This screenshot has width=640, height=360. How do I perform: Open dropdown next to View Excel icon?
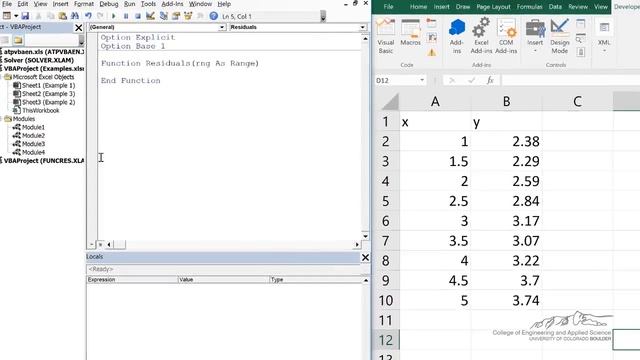(x=16, y=16)
